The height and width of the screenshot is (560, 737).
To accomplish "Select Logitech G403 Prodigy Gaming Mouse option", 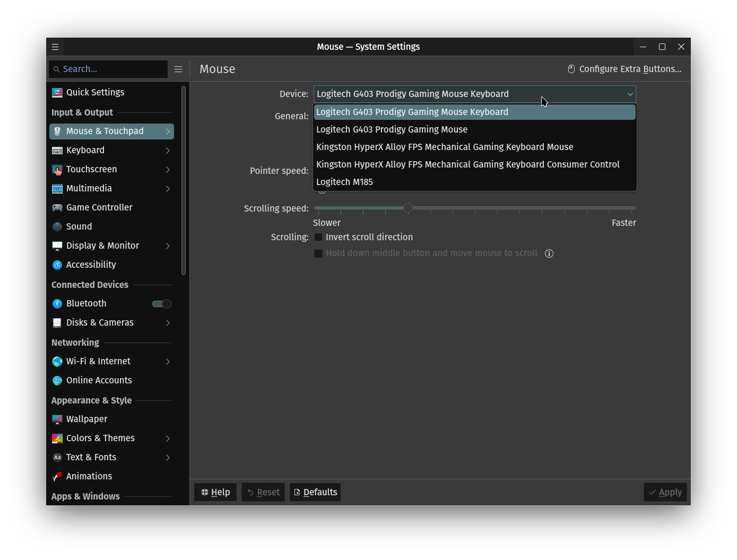I will coord(475,129).
